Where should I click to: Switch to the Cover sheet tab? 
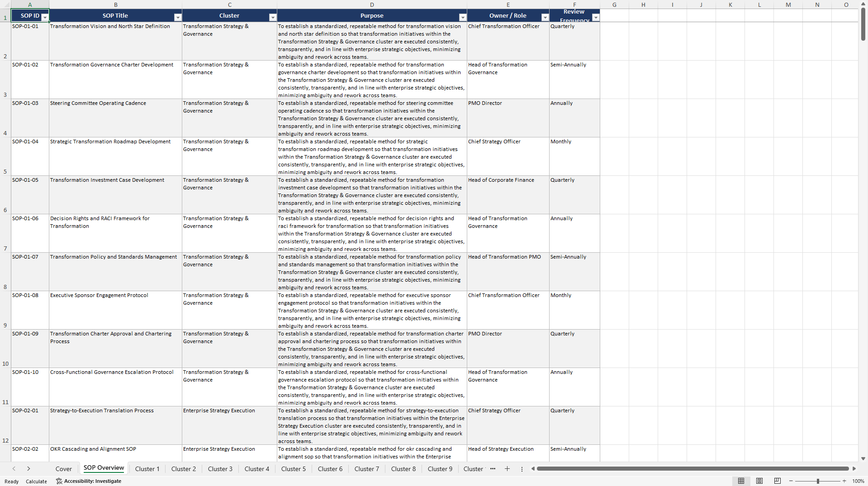[63, 469]
